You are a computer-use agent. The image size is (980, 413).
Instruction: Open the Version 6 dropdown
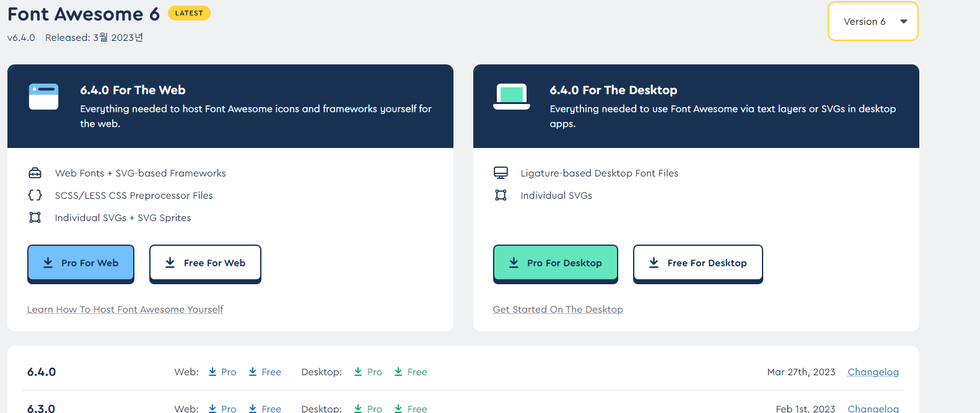coord(873,22)
